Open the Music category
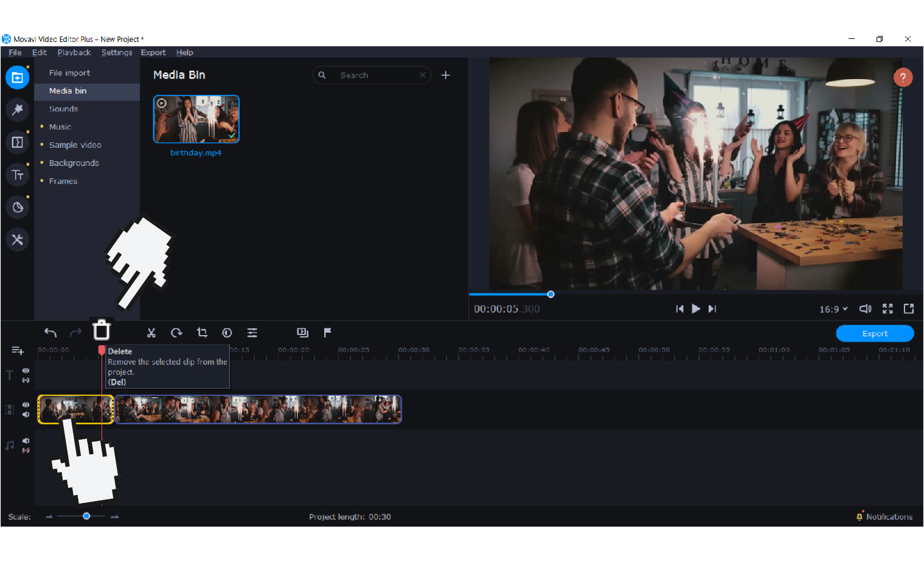 click(x=60, y=127)
